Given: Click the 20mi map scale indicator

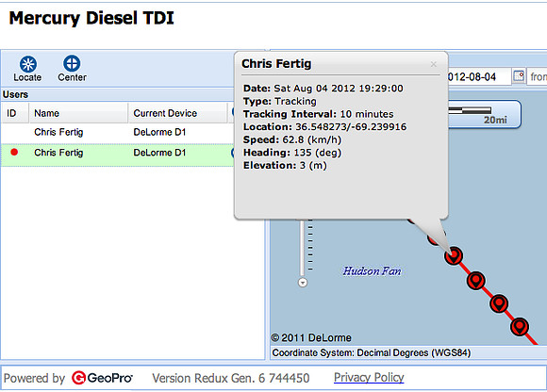Looking at the screenshot, I should [484, 115].
